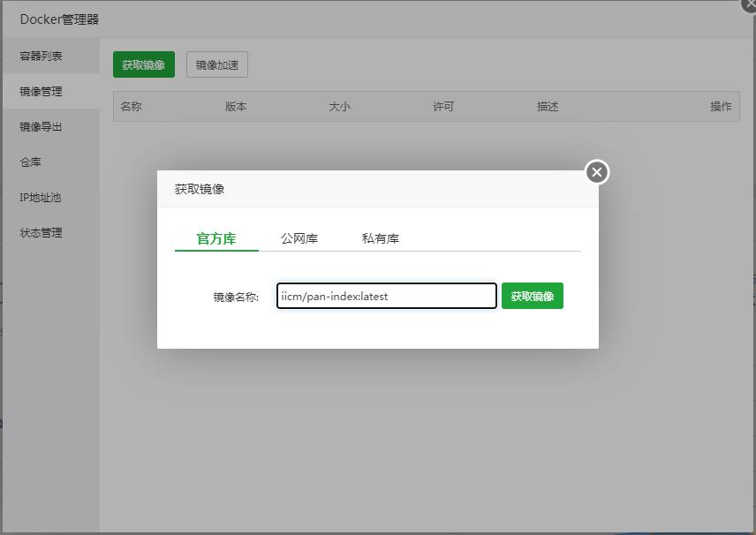Open the 仓库 sidebar section
This screenshot has height=535, width=756.
(x=31, y=162)
